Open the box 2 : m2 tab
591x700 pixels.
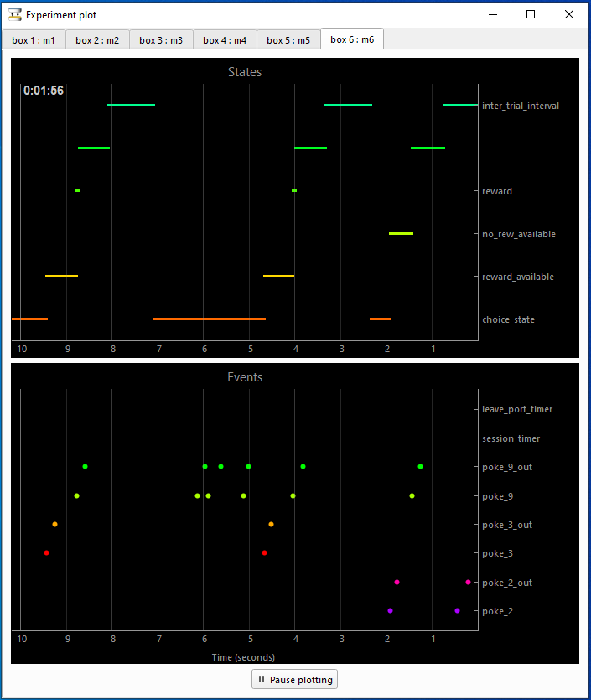point(97,40)
